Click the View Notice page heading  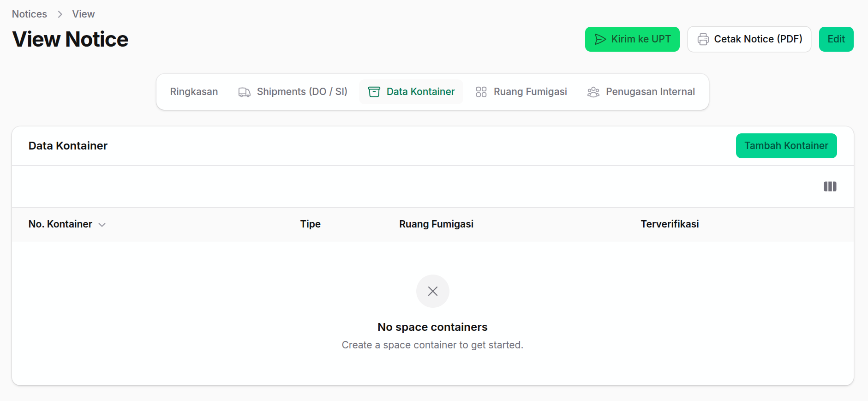pos(70,39)
